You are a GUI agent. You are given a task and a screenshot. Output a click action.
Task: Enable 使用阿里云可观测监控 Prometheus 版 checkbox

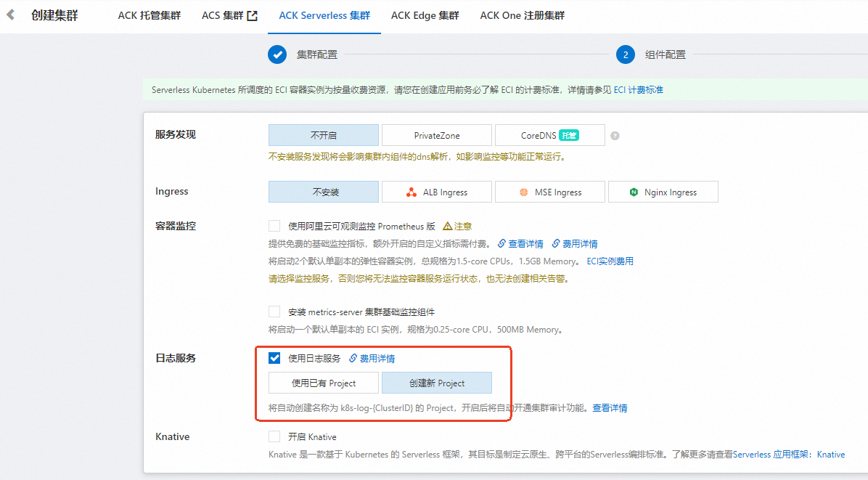click(274, 226)
